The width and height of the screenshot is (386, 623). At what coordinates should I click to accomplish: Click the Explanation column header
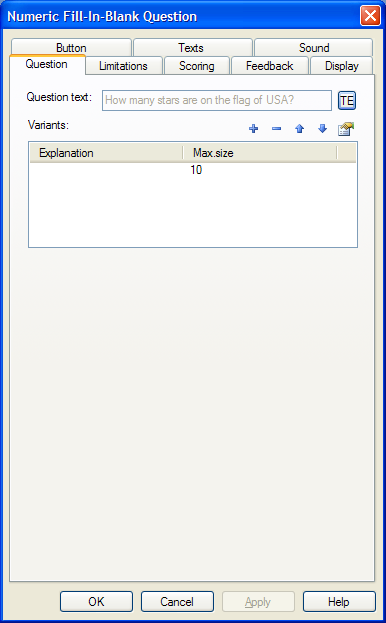pos(106,153)
